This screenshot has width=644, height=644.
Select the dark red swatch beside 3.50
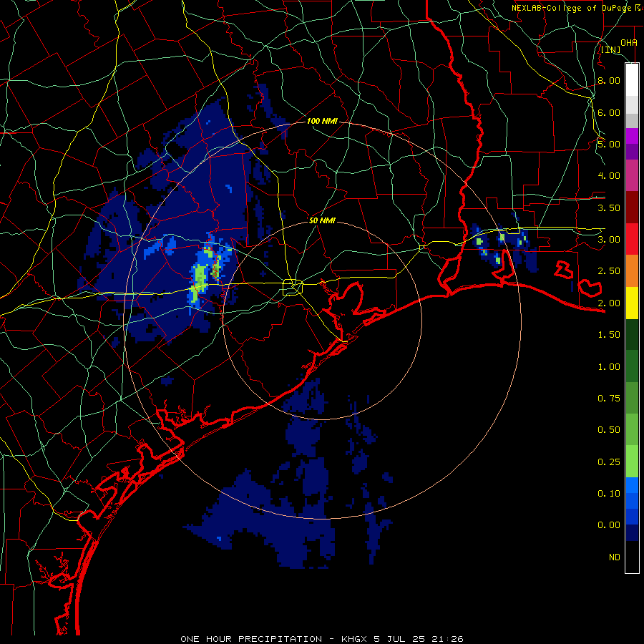click(x=632, y=207)
